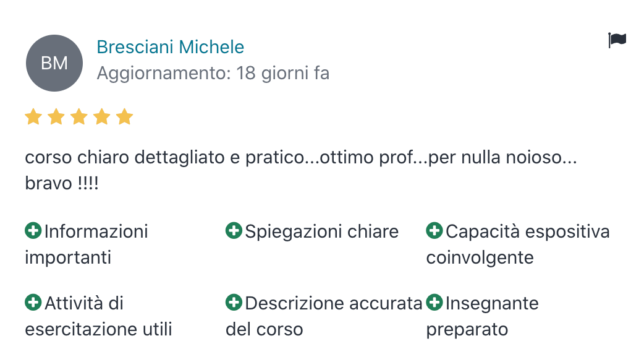
Task: Select the 'Insegnante preparato' label
Action: (x=491, y=304)
